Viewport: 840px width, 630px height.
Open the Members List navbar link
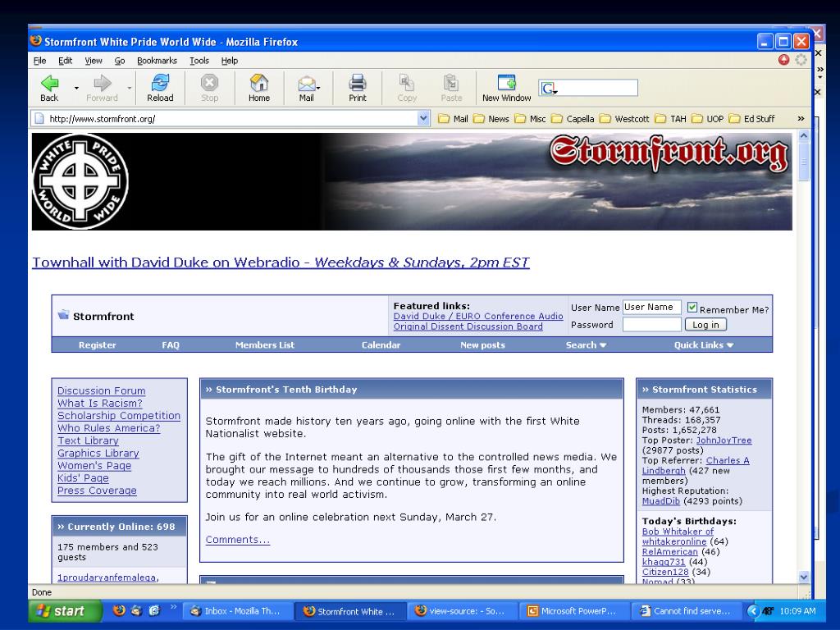coord(265,345)
